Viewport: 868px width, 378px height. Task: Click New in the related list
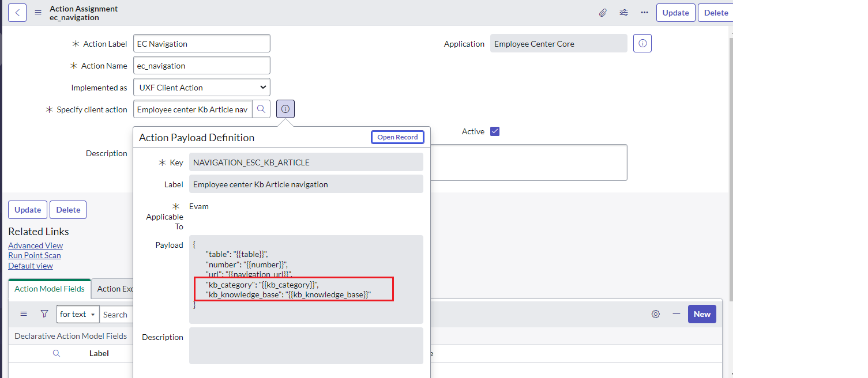(702, 314)
